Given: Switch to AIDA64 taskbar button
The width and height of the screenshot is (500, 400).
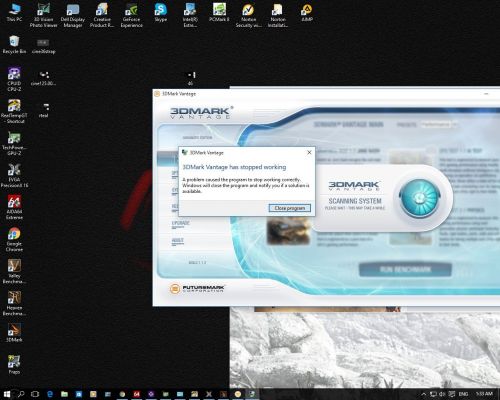Looking at the screenshot, I should pyautogui.click(x=137, y=394).
